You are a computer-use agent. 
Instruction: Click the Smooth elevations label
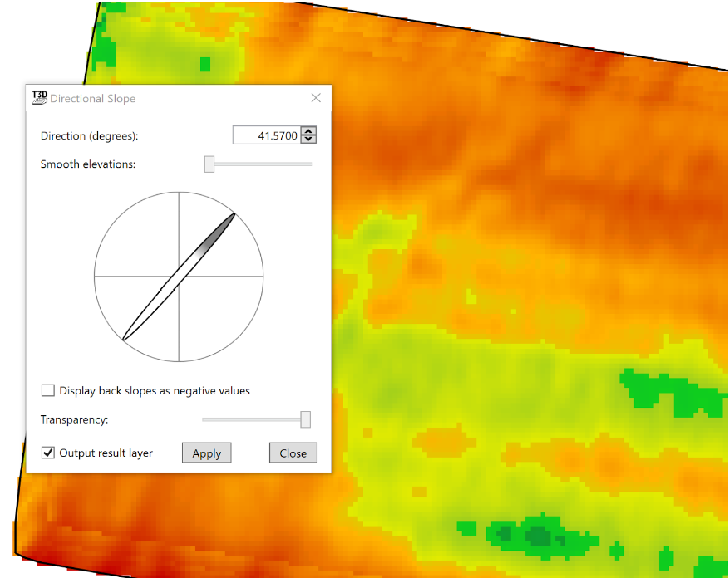[x=88, y=164]
